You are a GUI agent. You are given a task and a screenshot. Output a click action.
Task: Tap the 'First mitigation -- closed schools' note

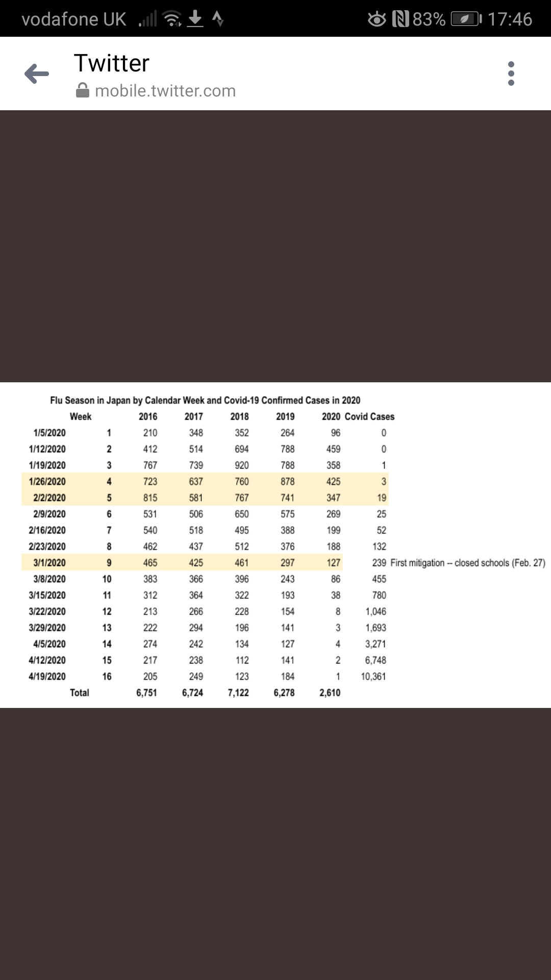pyautogui.click(x=468, y=562)
